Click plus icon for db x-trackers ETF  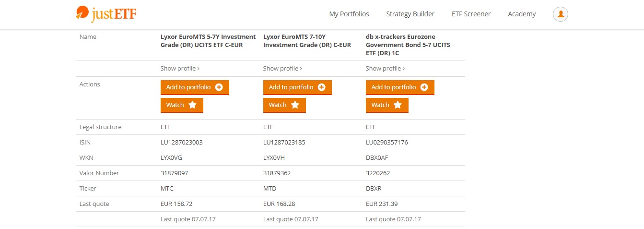point(424,87)
